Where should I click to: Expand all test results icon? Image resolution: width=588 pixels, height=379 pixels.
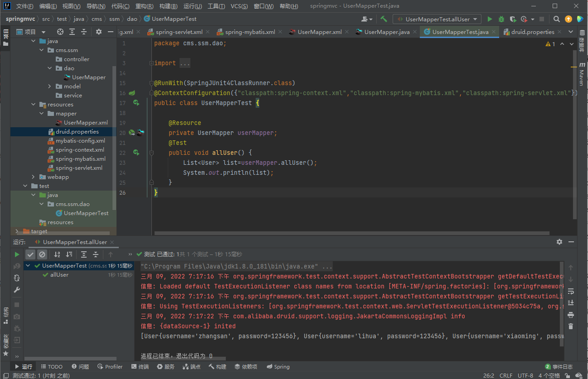[84, 254]
